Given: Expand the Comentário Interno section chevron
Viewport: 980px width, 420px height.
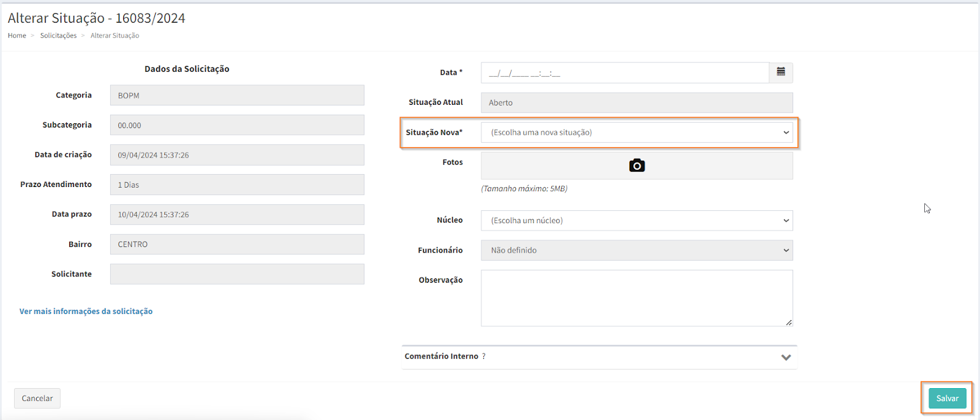Looking at the screenshot, I should tap(786, 357).
